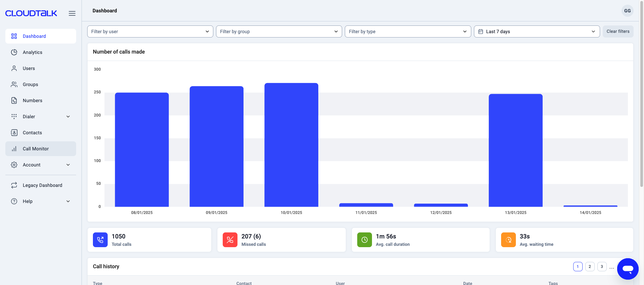Click the green Avg. call duration clock icon
Image resolution: width=644 pixels, height=285 pixels.
tap(365, 240)
